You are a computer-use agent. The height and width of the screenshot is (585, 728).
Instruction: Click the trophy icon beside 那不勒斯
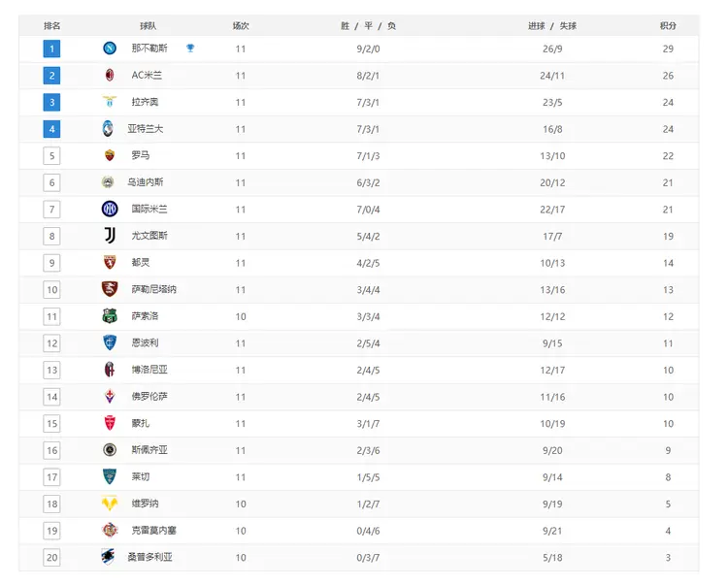click(190, 48)
